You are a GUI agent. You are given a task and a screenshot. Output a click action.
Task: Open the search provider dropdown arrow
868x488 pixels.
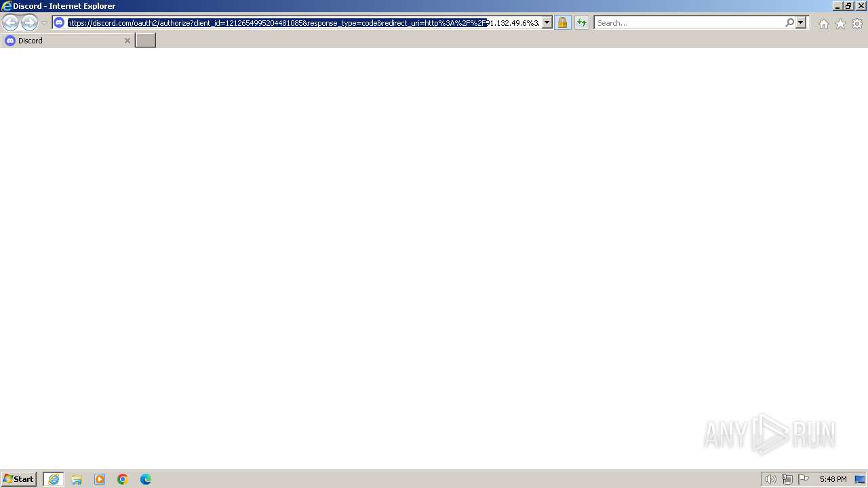pyautogui.click(x=801, y=23)
